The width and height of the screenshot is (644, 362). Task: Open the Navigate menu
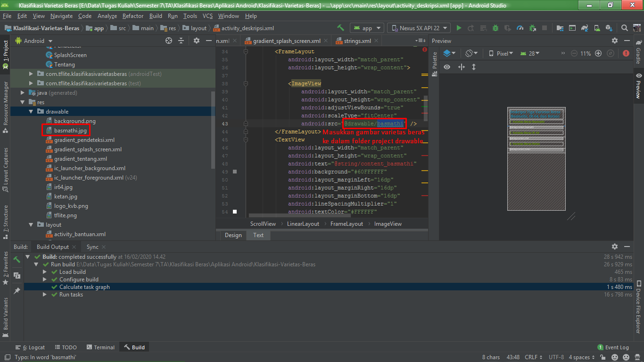(61, 16)
